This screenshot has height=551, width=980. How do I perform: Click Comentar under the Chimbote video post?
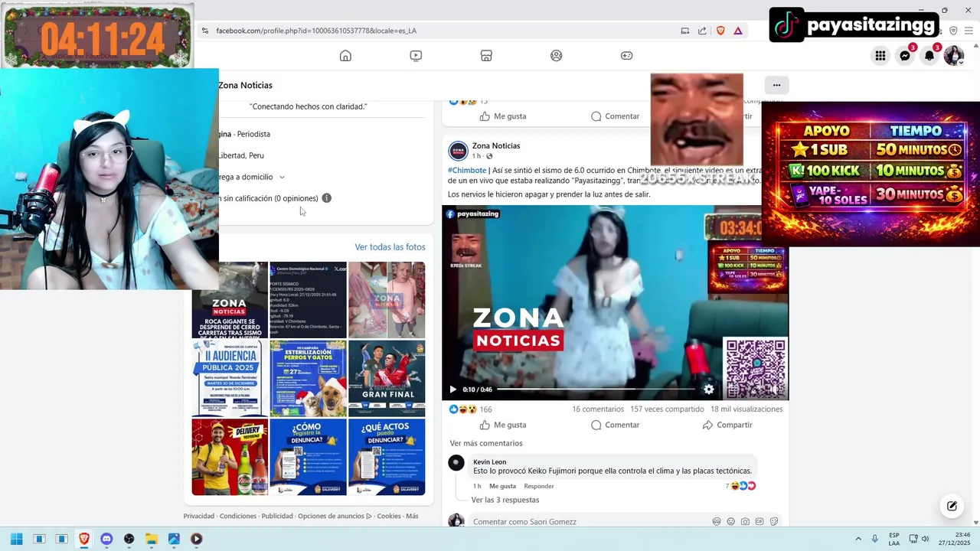pos(615,425)
